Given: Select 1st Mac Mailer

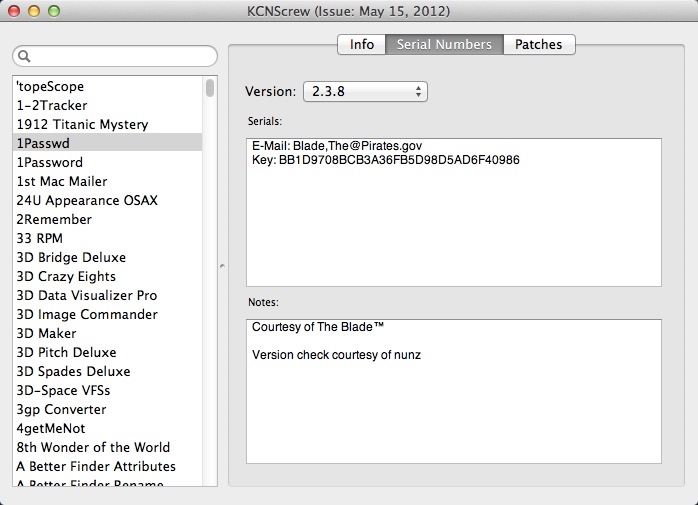Looking at the screenshot, I should click(x=107, y=181).
